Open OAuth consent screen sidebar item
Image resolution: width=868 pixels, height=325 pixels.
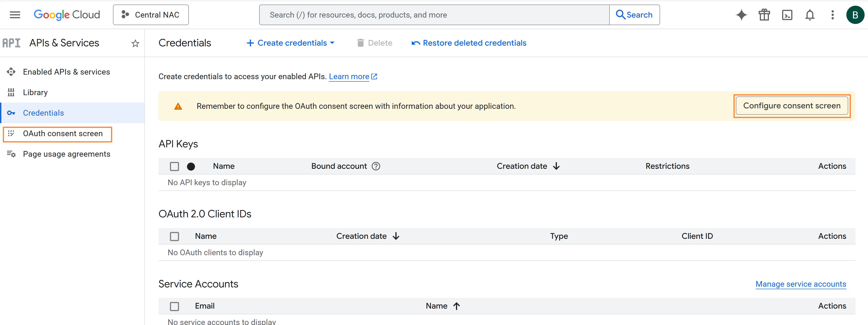click(72, 134)
